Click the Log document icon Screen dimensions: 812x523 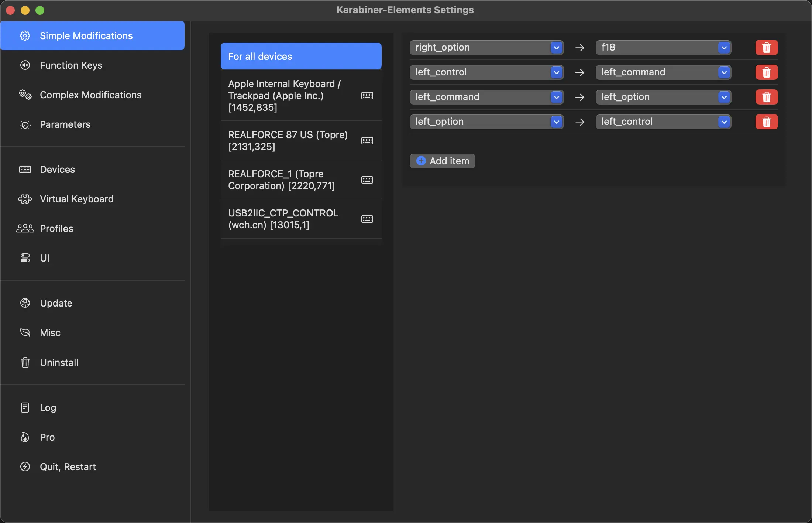[x=25, y=407]
